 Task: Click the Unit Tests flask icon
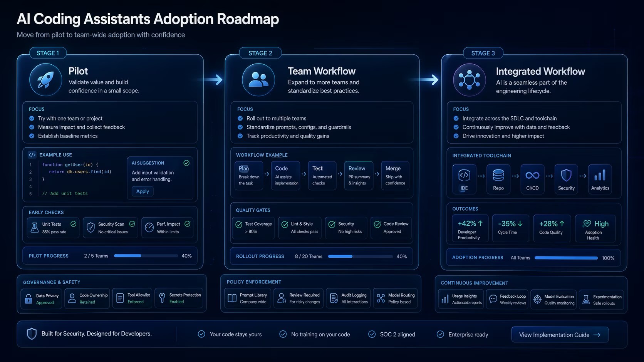click(x=35, y=228)
